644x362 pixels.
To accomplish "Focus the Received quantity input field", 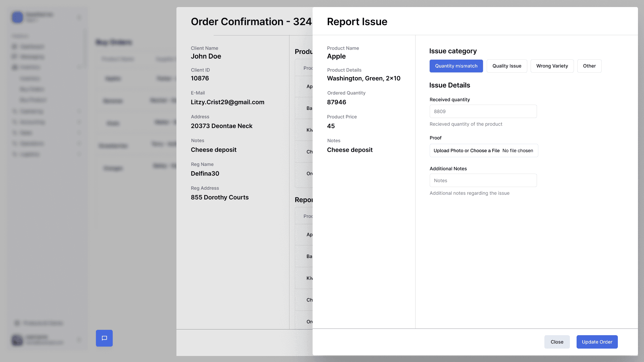I will pos(483,111).
